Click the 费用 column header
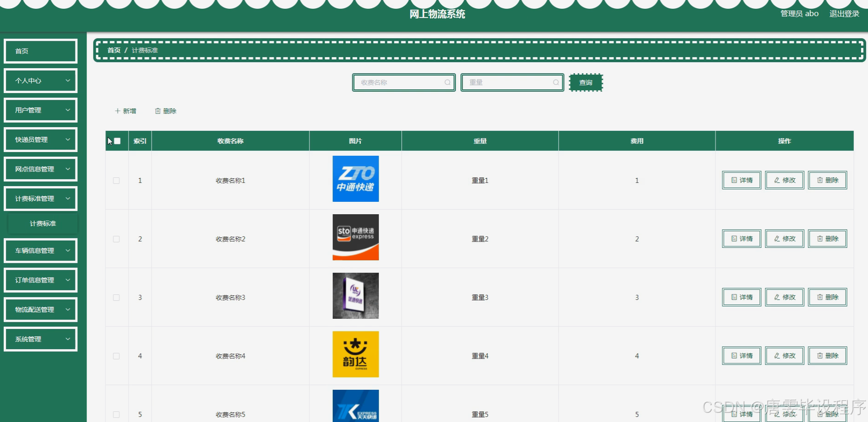 637,141
